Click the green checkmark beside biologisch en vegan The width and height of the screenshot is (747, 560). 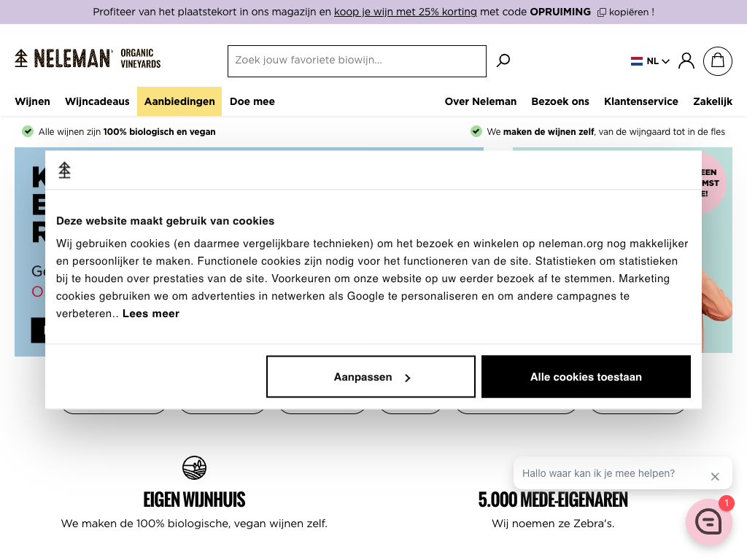click(28, 131)
